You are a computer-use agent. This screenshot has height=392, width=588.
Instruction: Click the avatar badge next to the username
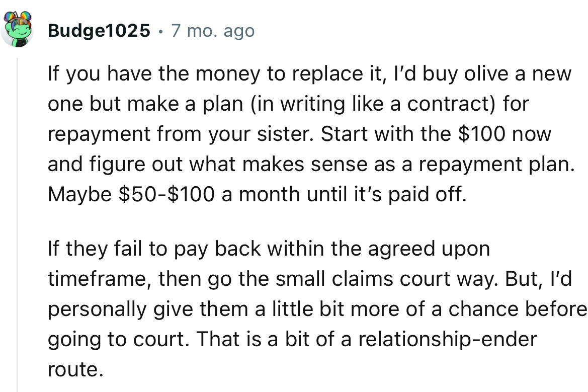coord(18,28)
